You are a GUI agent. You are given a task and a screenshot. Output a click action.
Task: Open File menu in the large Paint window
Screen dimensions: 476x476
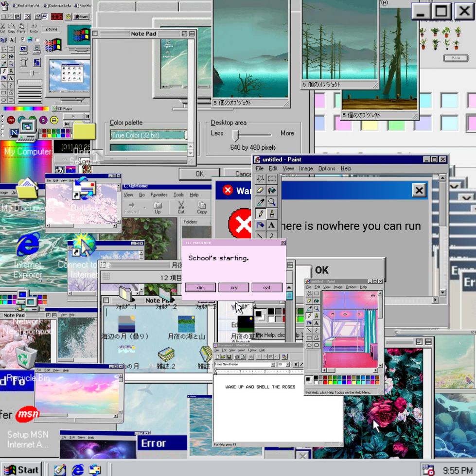click(x=259, y=169)
